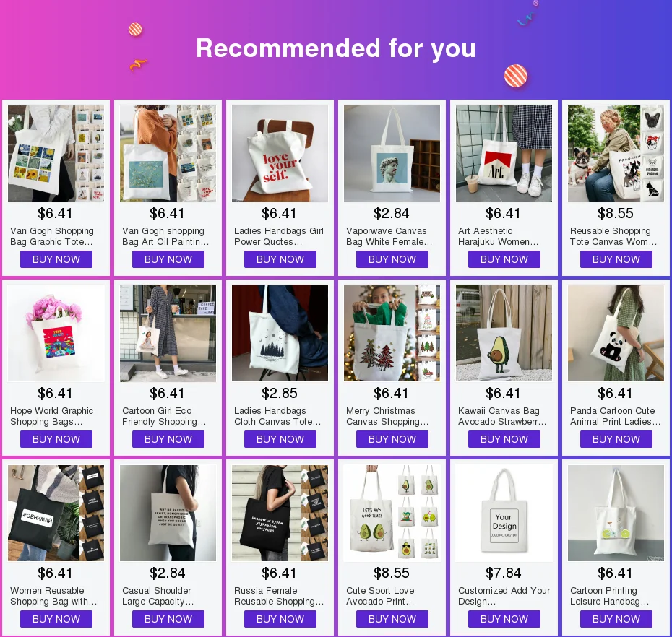View the Panda Cartoon bag thumbnail
672x637 pixels.
pos(616,333)
